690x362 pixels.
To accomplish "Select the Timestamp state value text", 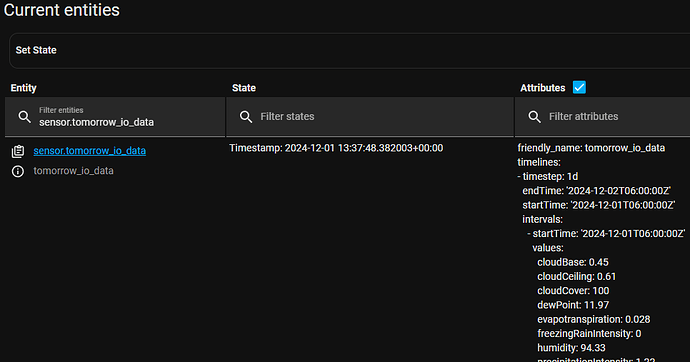I will [x=336, y=148].
